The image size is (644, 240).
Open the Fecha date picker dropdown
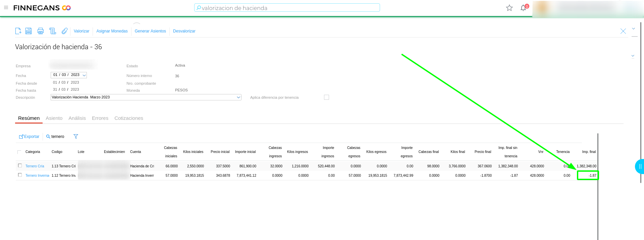coord(84,75)
